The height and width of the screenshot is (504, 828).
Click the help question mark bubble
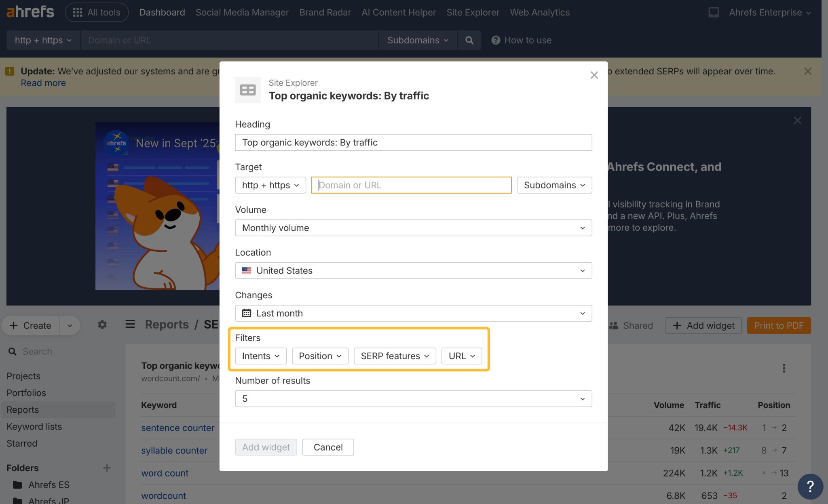coord(810,486)
